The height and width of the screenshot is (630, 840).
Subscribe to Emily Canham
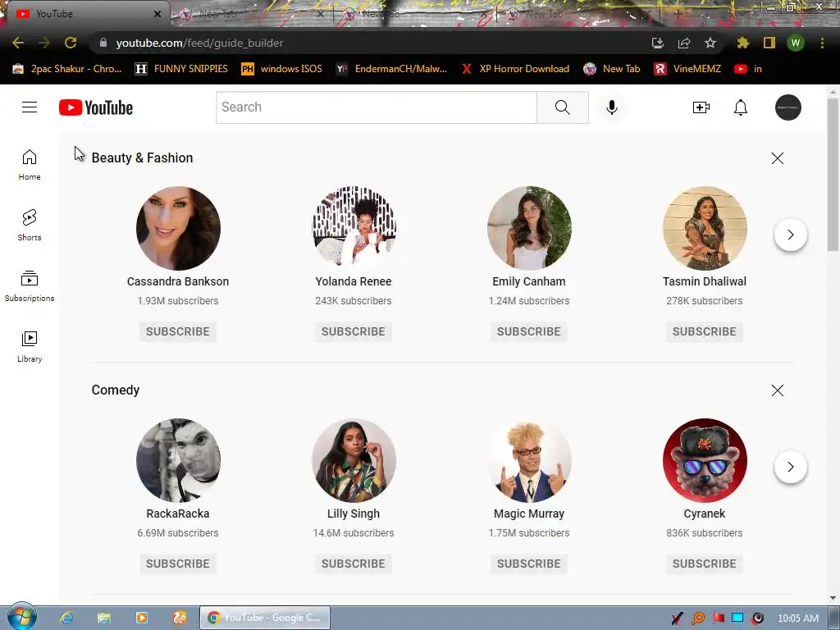(x=529, y=331)
